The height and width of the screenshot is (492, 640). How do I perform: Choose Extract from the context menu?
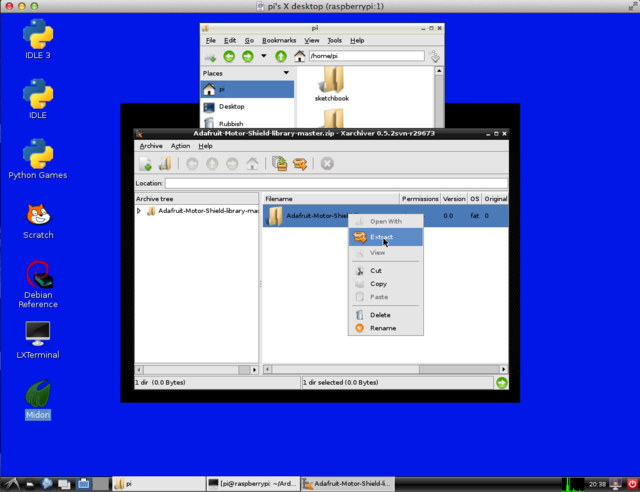click(381, 237)
